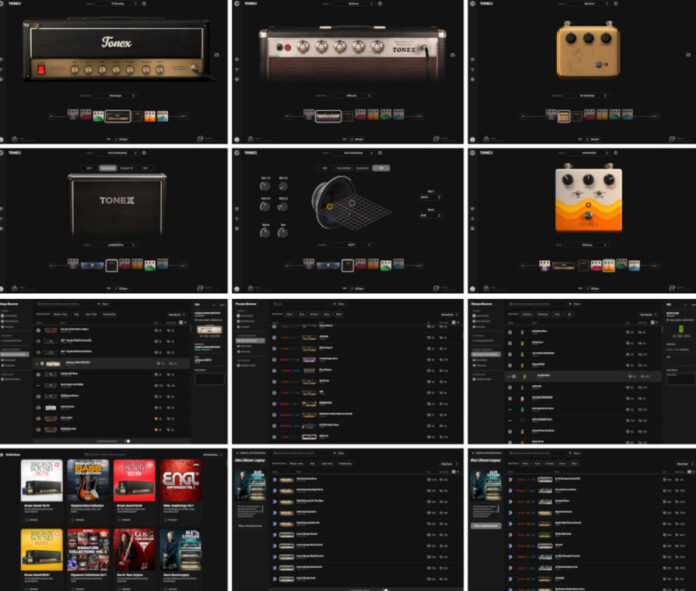This screenshot has width=696, height=591.
Task: Select the dark cab block in the gold Tonex amp head's chain
Action: pos(138,116)
